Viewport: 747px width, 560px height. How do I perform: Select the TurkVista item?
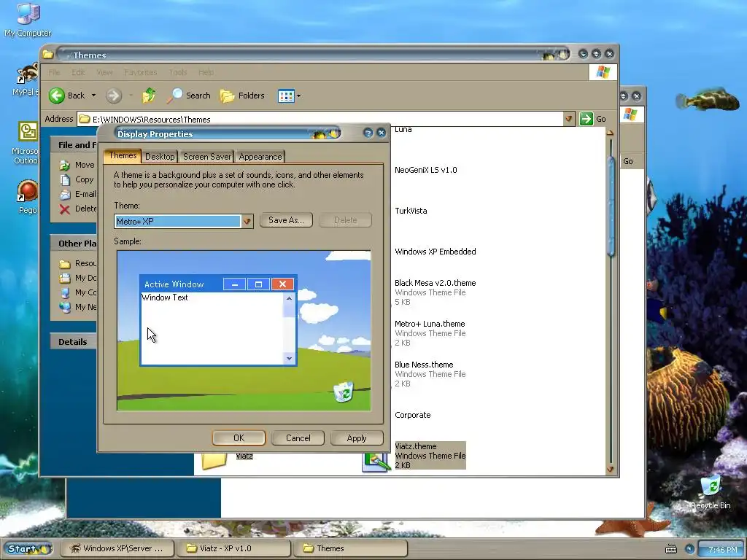pos(411,211)
